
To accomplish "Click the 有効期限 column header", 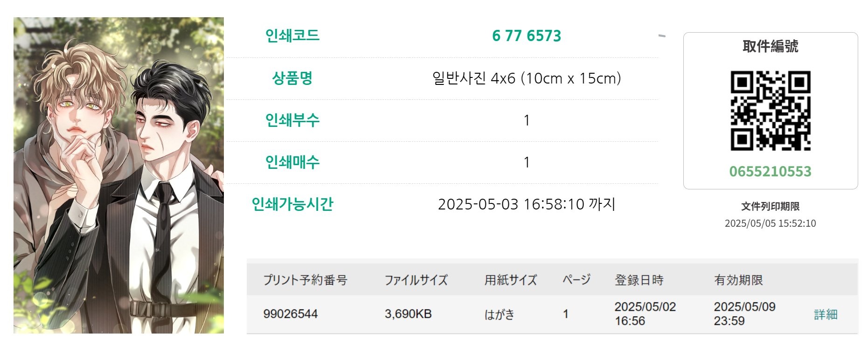I will [738, 280].
